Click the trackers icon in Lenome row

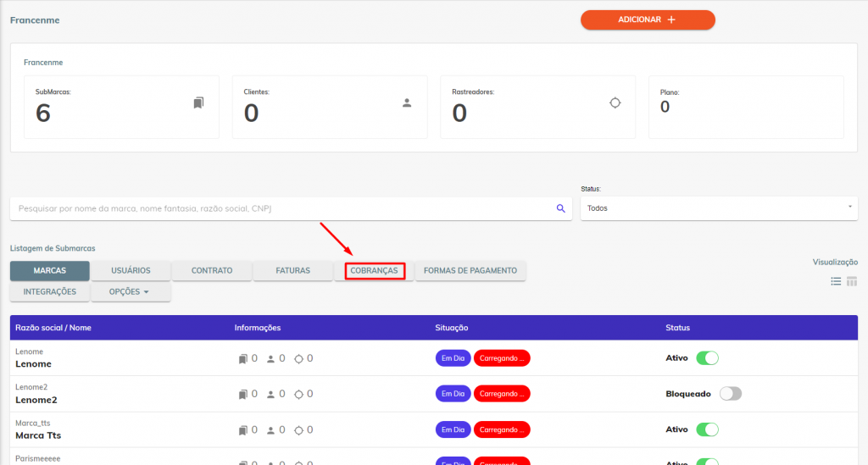(298, 359)
